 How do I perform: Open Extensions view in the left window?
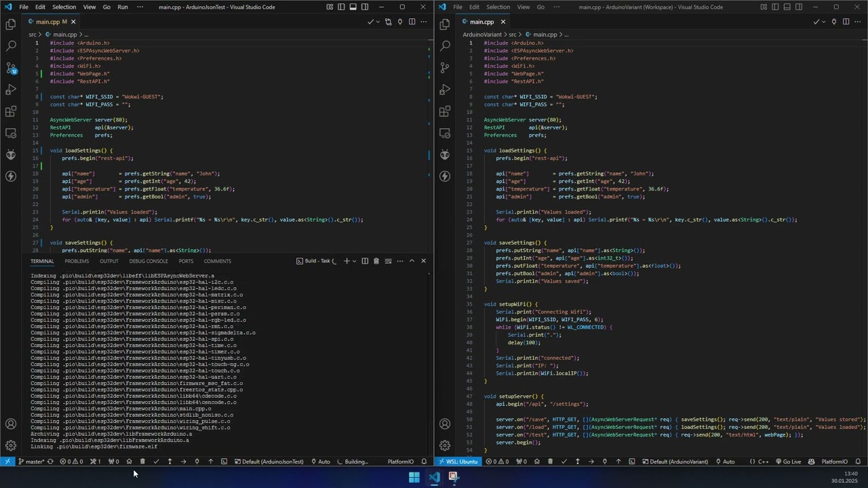pos(11,111)
